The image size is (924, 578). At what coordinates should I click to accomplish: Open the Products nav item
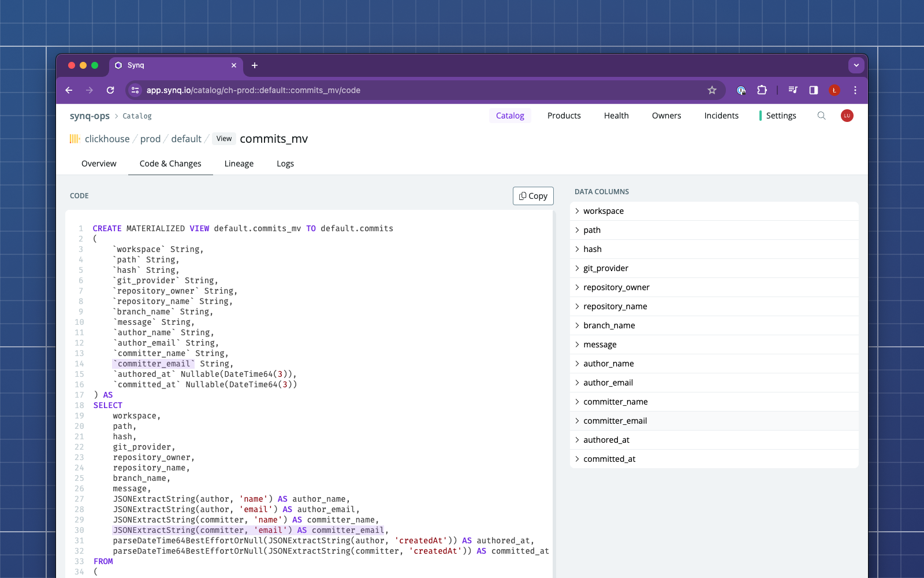[x=564, y=116]
